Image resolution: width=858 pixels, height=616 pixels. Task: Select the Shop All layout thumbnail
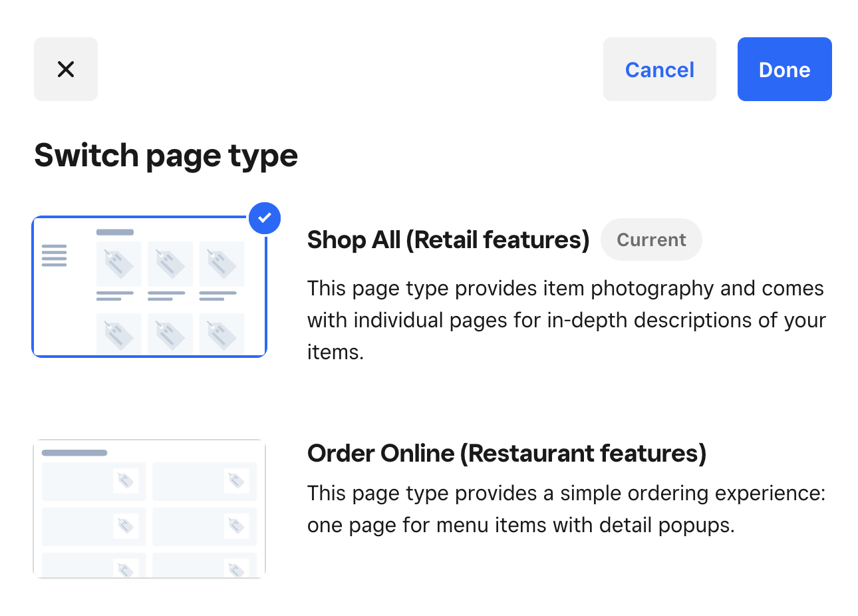[150, 287]
